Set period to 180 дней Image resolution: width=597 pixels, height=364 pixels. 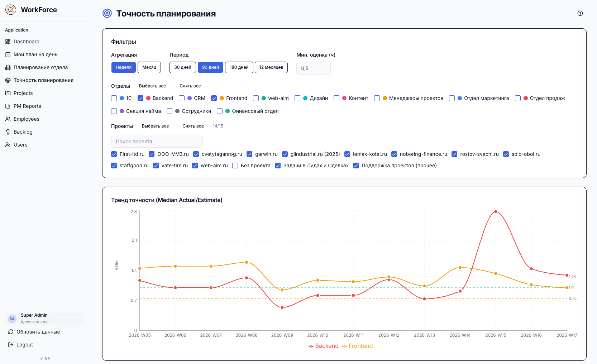click(x=239, y=67)
